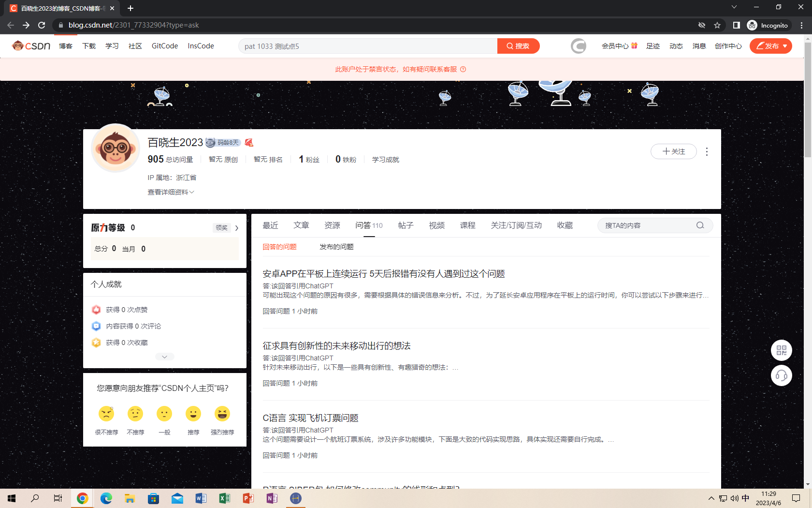Switch to the 收藏 tab
The image size is (812, 508).
(x=565, y=225)
